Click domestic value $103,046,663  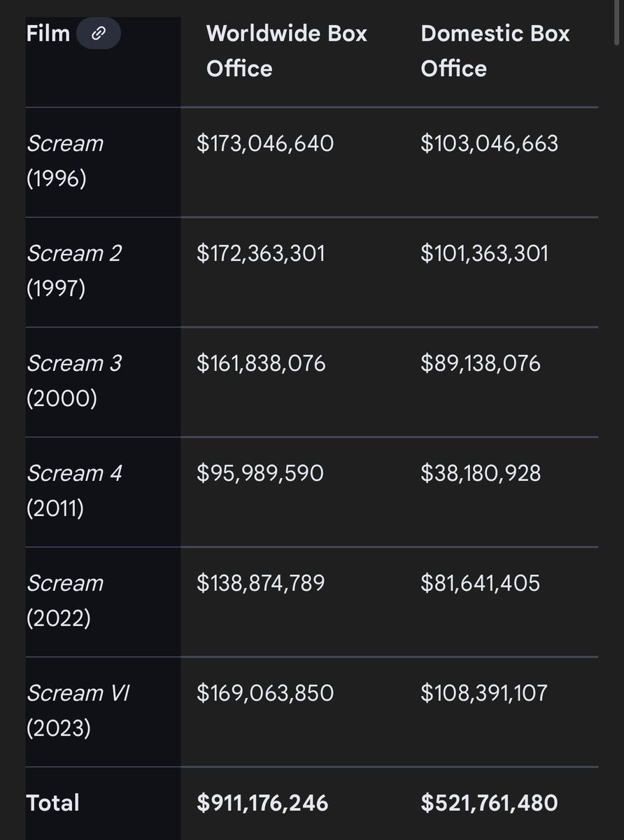490,143
